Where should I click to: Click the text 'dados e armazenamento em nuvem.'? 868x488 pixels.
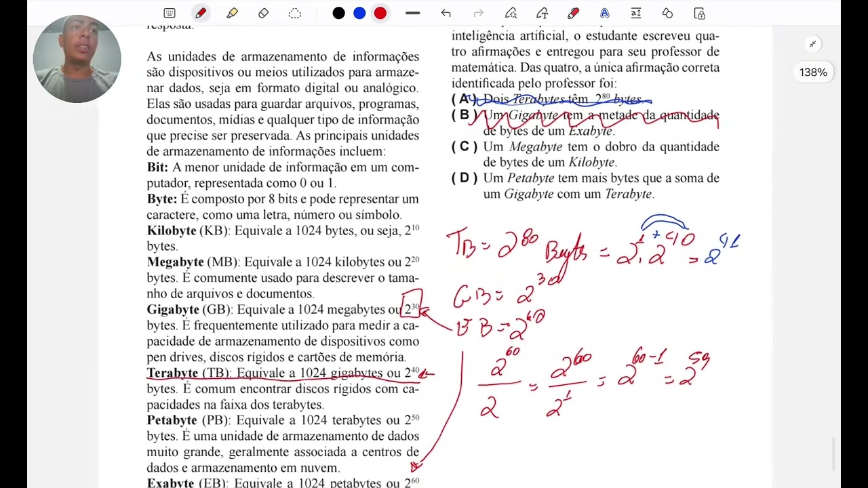pyautogui.click(x=243, y=468)
